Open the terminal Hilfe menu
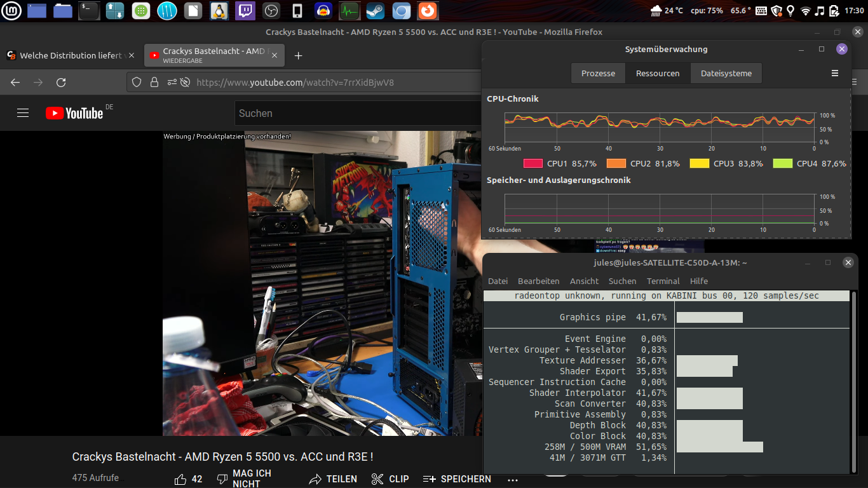Screen dimensions: 868x488 coord(699,281)
